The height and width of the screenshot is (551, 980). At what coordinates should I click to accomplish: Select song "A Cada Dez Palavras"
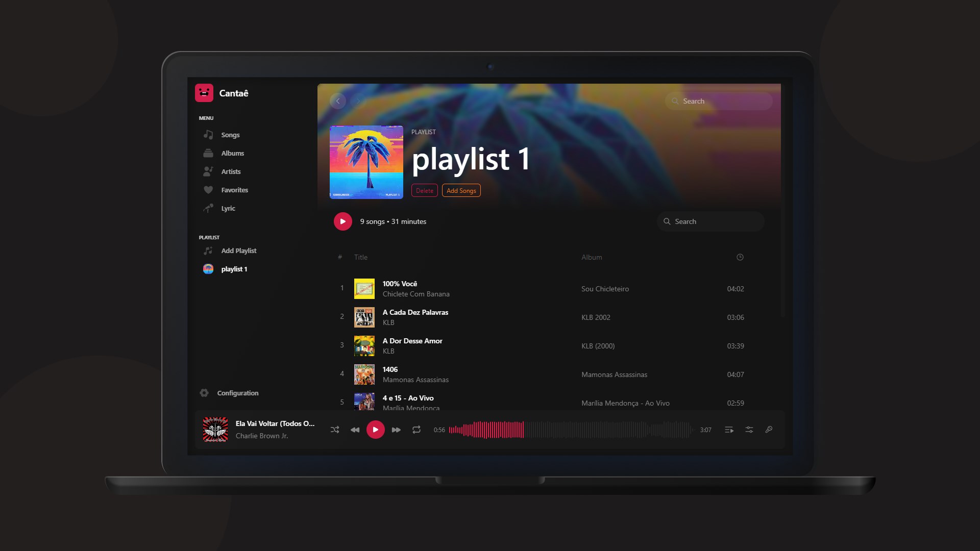(x=415, y=312)
